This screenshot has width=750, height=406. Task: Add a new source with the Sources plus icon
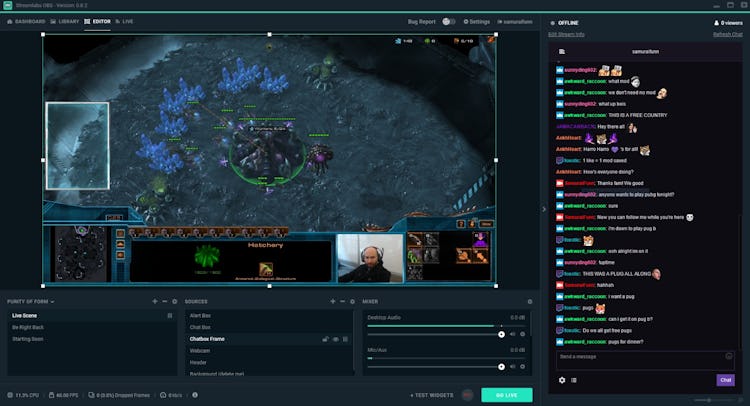[332, 302]
